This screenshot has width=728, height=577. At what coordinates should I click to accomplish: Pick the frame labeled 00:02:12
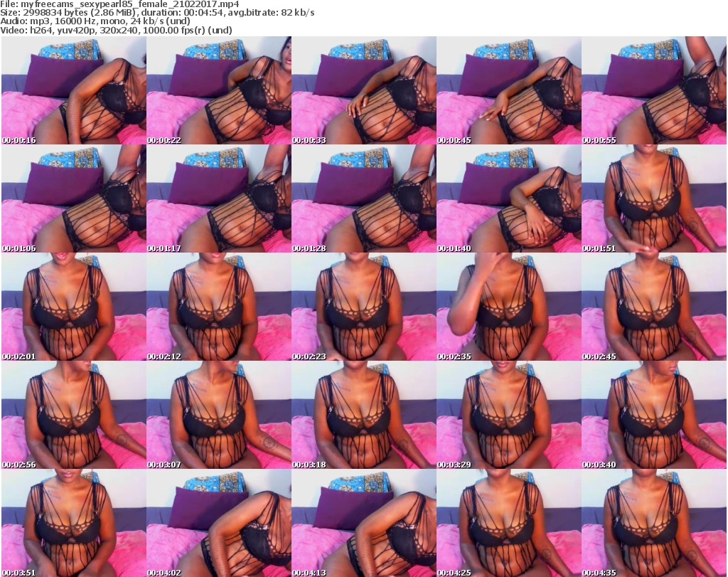[x=219, y=307]
